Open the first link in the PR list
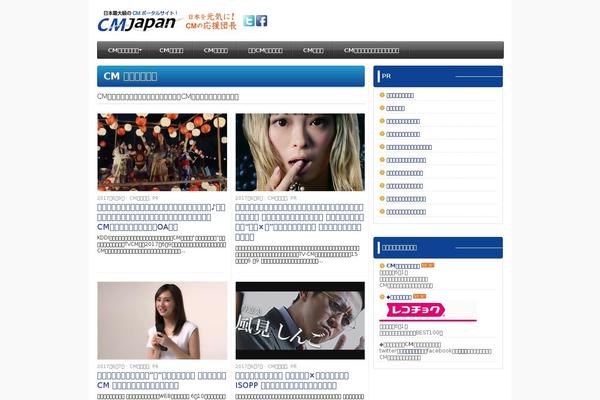600x400 pixels. pyautogui.click(x=400, y=95)
